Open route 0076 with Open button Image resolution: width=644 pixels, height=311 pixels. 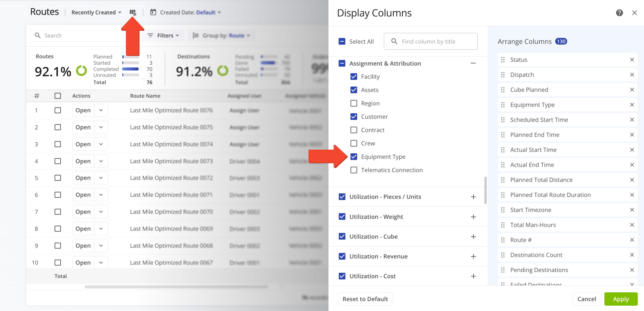tap(83, 110)
